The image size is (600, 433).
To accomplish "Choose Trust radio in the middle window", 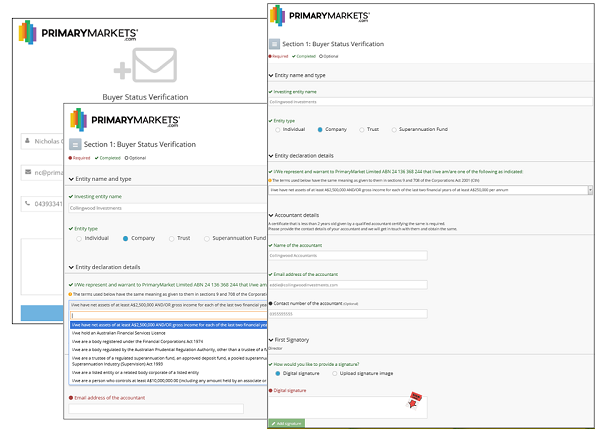I will [171, 239].
